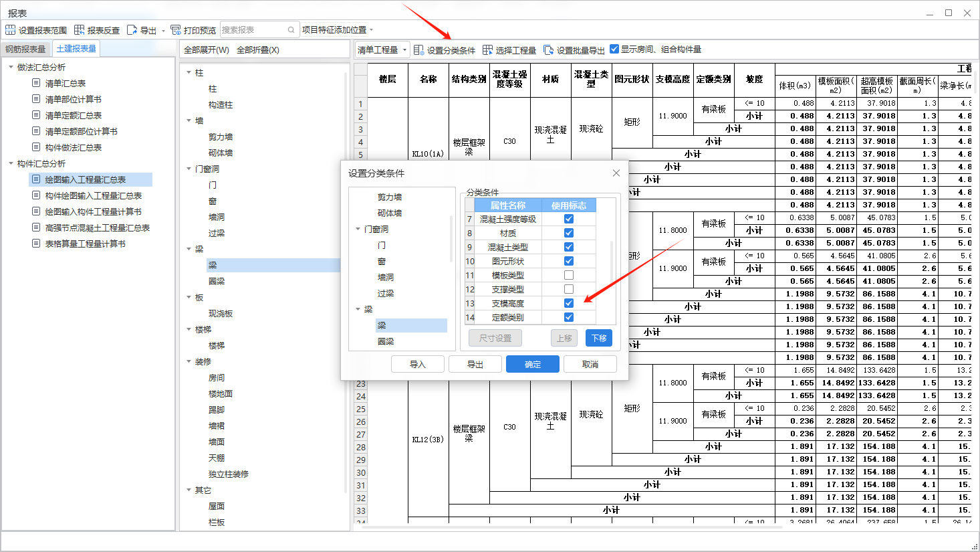This screenshot has width=980, height=552.
Task: Click the 导入 button in the dialog
Action: coord(418,364)
